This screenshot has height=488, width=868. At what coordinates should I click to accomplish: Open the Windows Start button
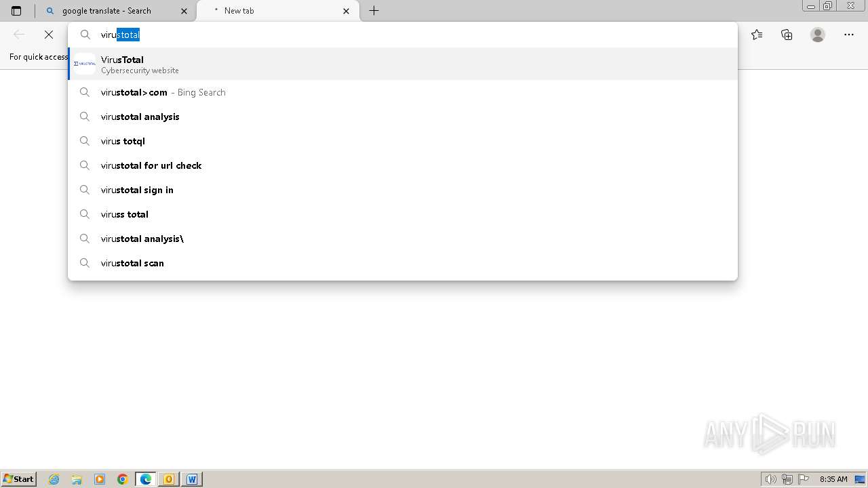click(19, 479)
